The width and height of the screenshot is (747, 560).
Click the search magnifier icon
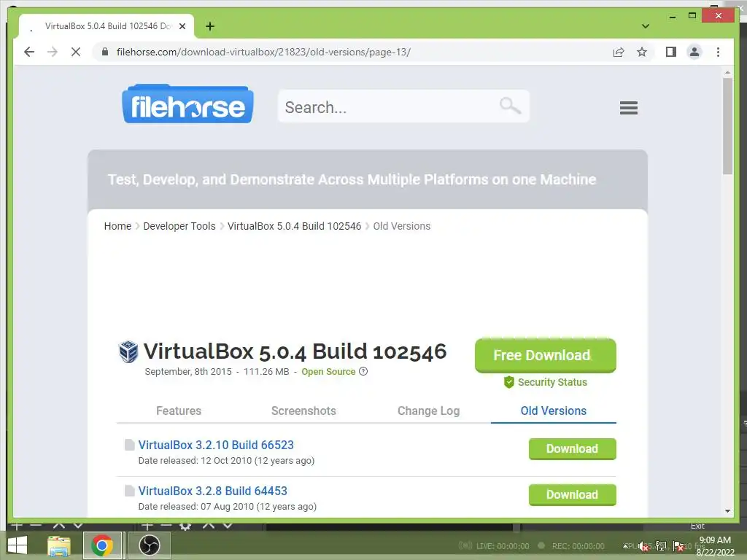510,105
